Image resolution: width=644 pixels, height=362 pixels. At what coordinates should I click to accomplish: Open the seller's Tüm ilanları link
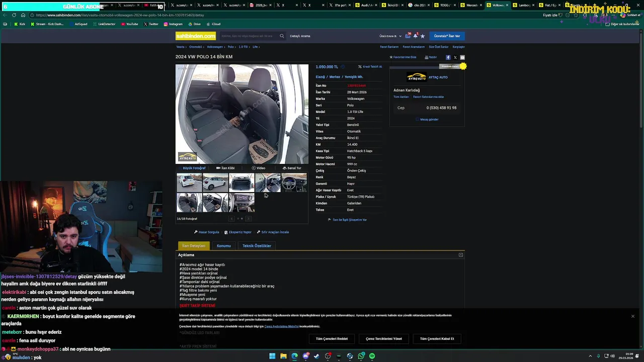[x=401, y=97]
